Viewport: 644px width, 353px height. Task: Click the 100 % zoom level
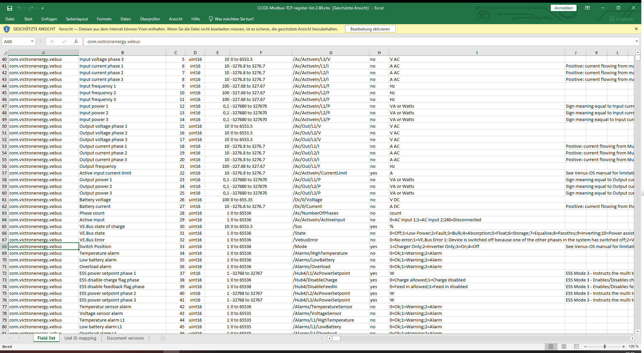click(x=634, y=346)
